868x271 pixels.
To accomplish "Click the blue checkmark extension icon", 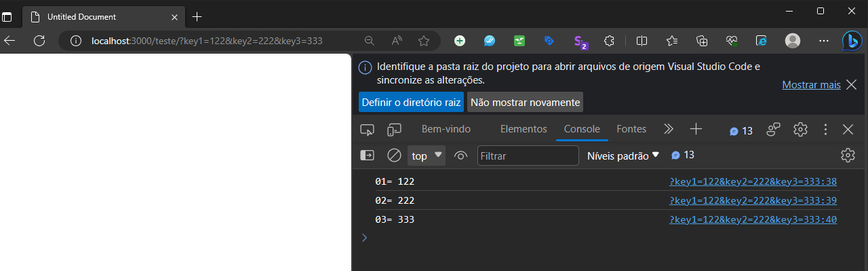I will tap(490, 41).
